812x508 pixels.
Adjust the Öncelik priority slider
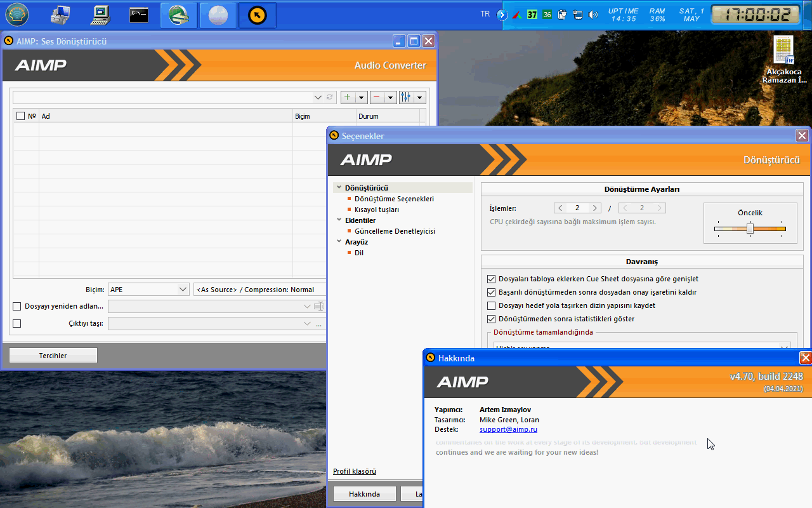click(x=750, y=229)
